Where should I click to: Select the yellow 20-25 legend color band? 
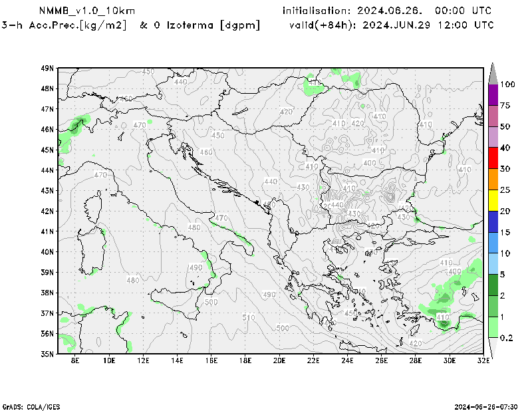coord(493,200)
